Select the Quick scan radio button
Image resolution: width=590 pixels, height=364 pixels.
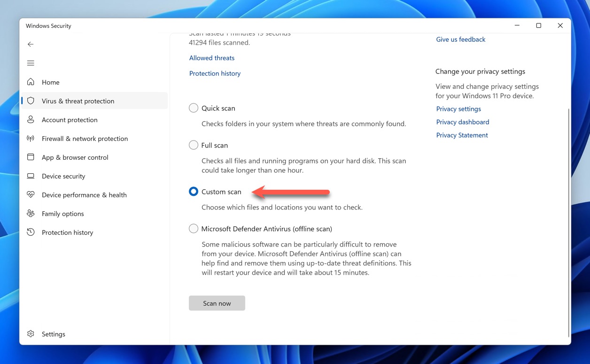click(x=194, y=108)
